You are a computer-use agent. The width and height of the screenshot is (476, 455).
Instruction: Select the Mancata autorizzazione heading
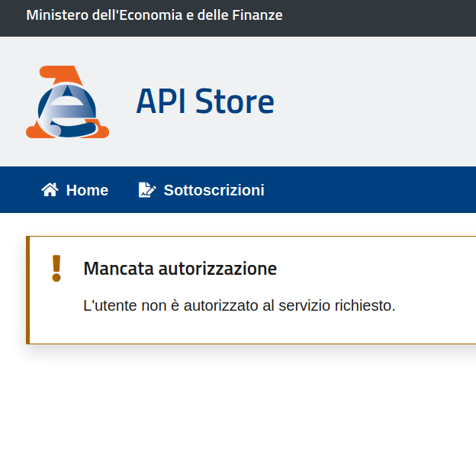tap(179, 269)
